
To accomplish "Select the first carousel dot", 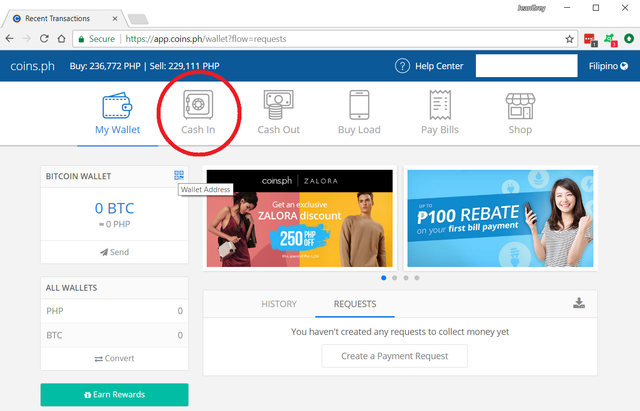I will point(384,278).
